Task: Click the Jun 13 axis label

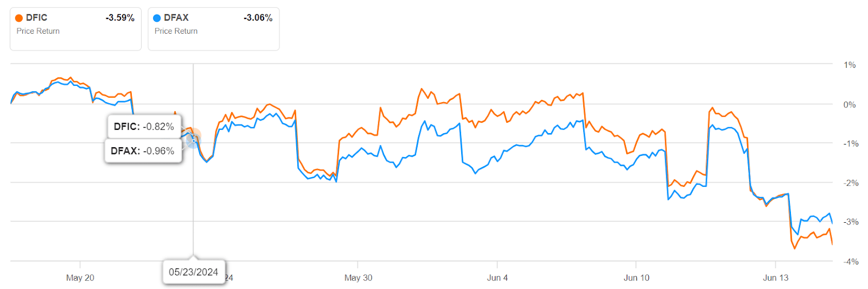Action: coord(776,278)
